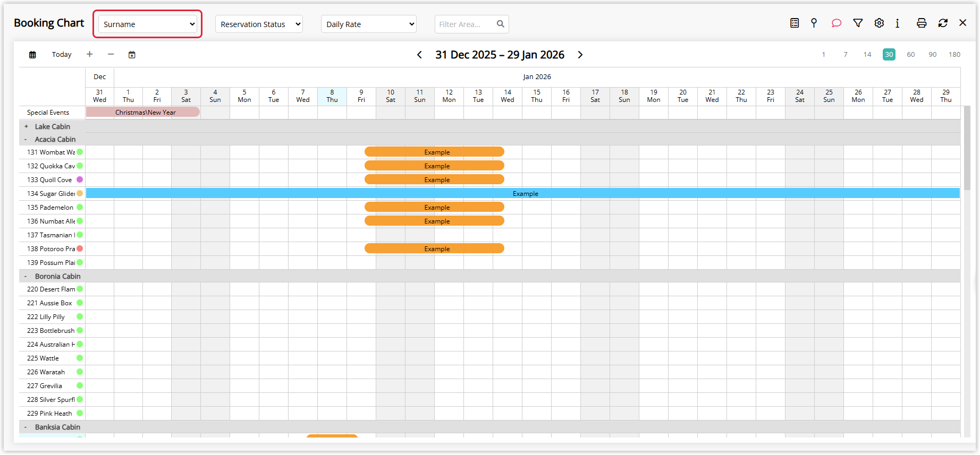Open the Example booking on 136 Numbat row
The image size is (980, 455).
(x=434, y=221)
